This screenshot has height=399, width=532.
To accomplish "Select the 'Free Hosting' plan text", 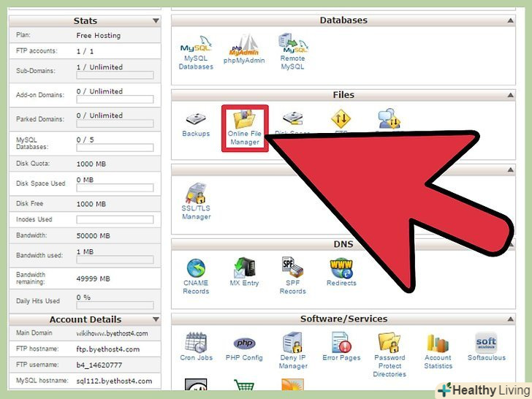I will click(x=99, y=35).
